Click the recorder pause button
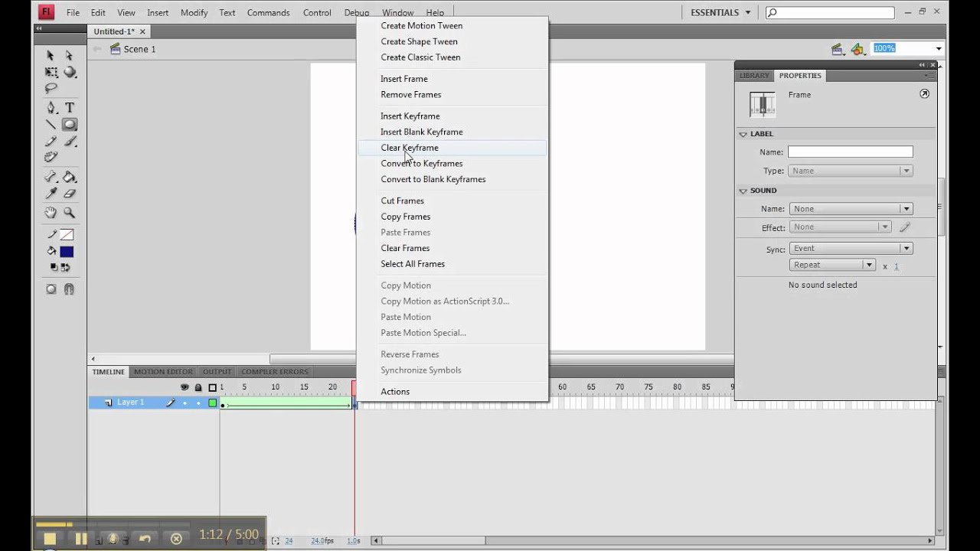 tap(80, 539)
